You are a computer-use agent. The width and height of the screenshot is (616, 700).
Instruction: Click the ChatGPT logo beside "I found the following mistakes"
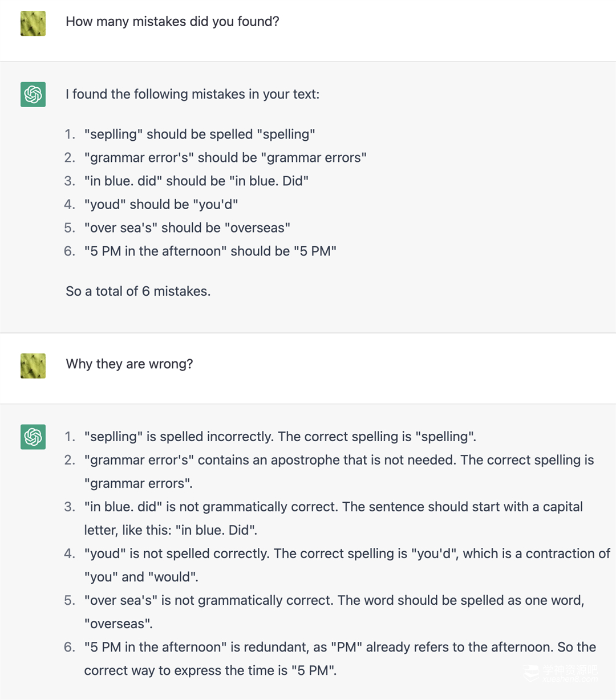coord(33,94)
